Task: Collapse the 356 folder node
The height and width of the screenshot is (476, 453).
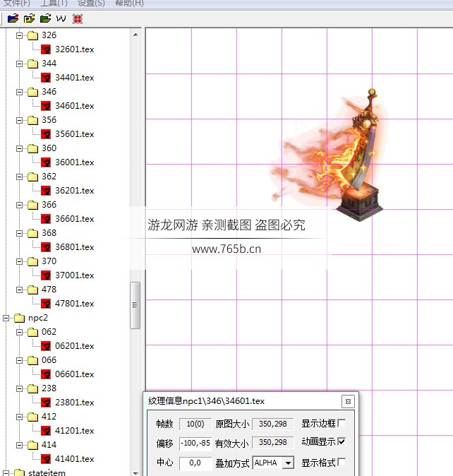Action: (20, 120)
